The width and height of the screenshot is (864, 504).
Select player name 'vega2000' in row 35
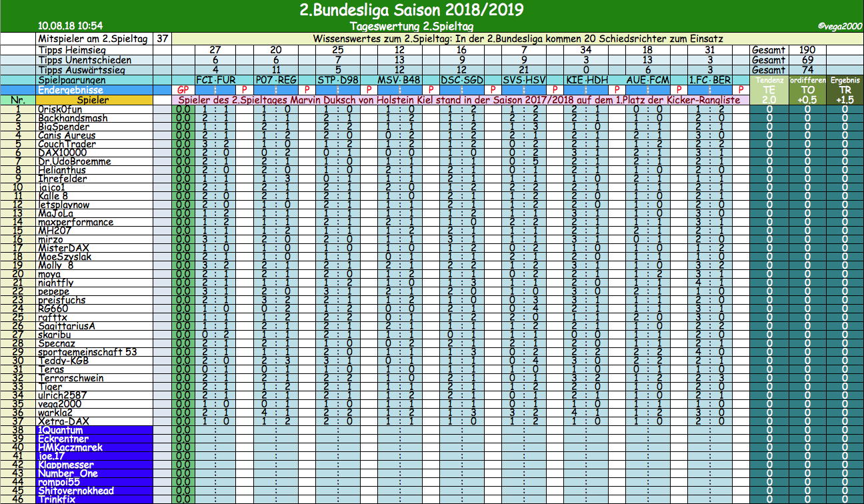click(x=59, y=404)
